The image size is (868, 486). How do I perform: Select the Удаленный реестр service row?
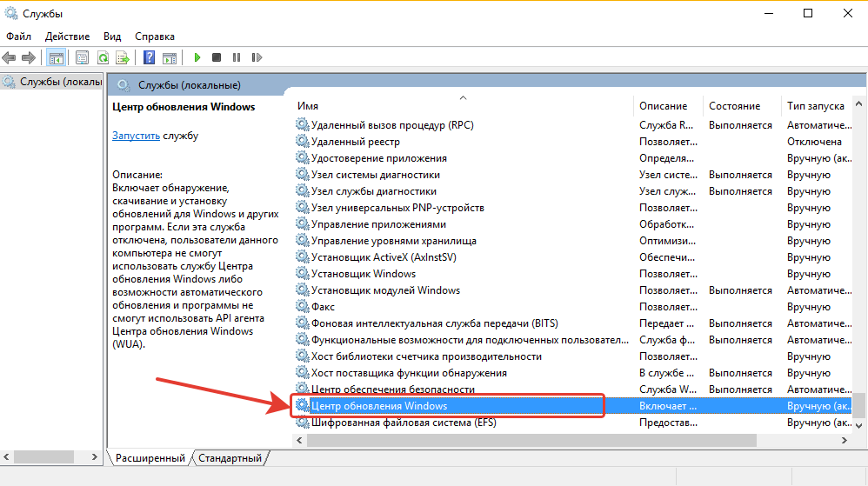pyautogui.click(x=572, y=142)
